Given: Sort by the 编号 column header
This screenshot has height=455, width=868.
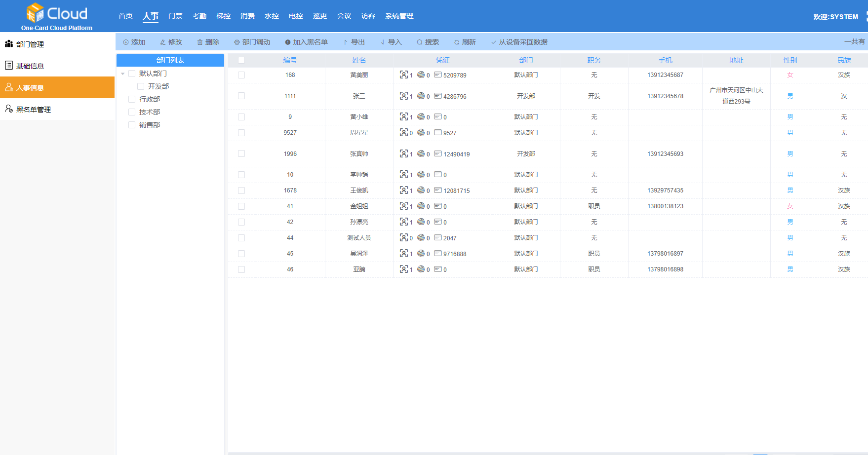Looking at the screenshot, I should (x=290, y=60).
